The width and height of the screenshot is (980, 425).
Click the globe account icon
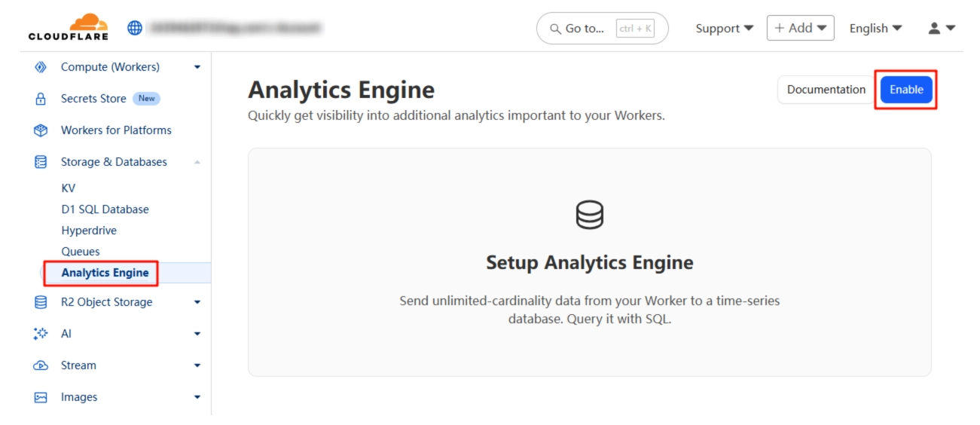pyautogui.click(x=135, y=28)
